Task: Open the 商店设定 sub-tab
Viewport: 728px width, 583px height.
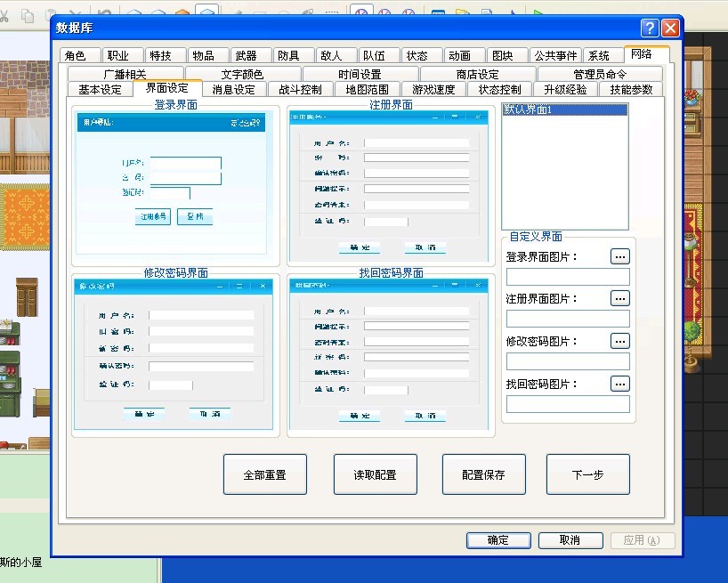Action: tap(477, 74)
